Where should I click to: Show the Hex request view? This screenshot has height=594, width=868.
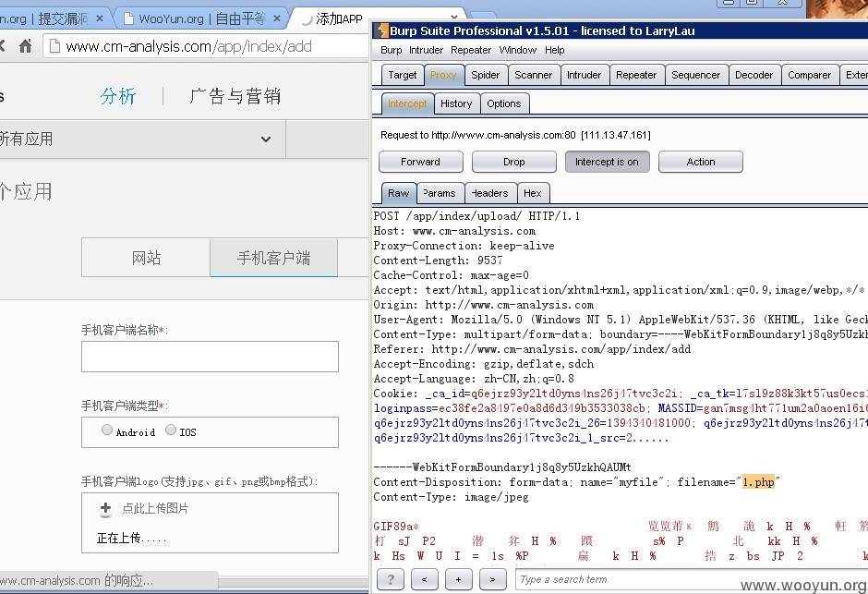point(533,193)
